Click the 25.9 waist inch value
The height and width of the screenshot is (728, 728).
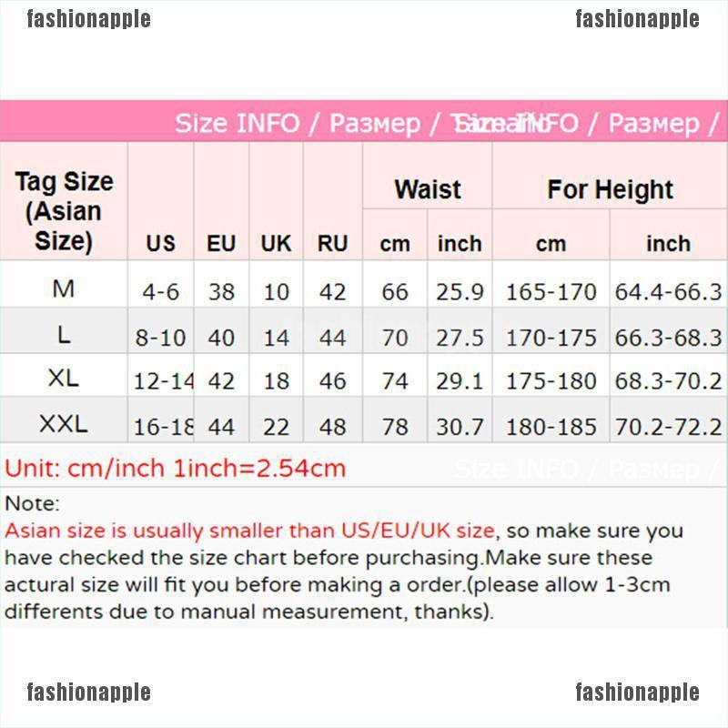460,292
